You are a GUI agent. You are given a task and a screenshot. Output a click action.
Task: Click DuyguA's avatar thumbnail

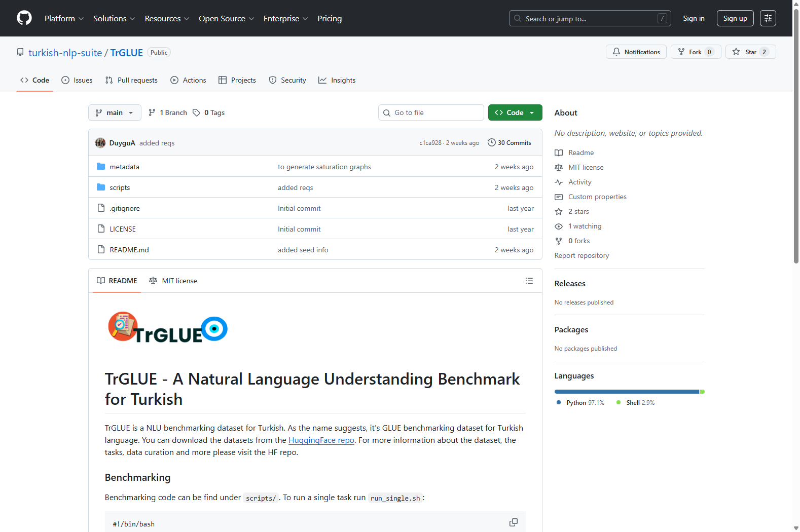coord(100,143)
